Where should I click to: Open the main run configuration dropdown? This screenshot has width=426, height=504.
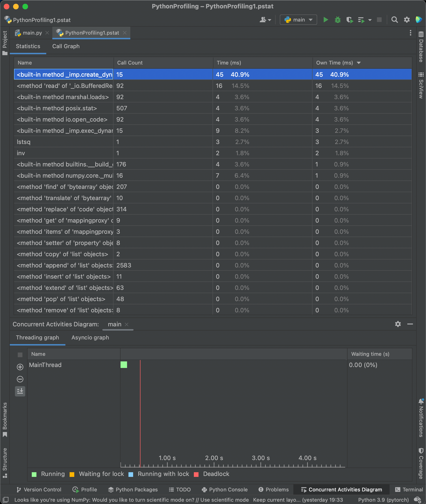tap(298, 20)
